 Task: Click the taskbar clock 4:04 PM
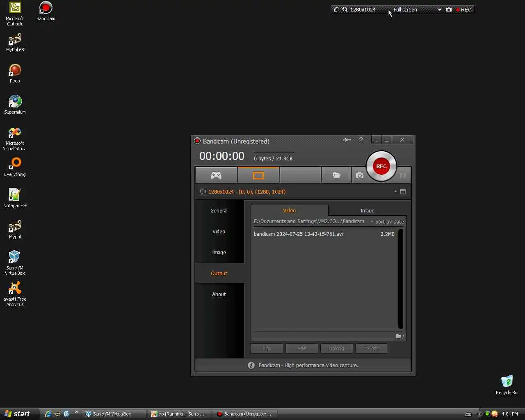coord(510,414)
